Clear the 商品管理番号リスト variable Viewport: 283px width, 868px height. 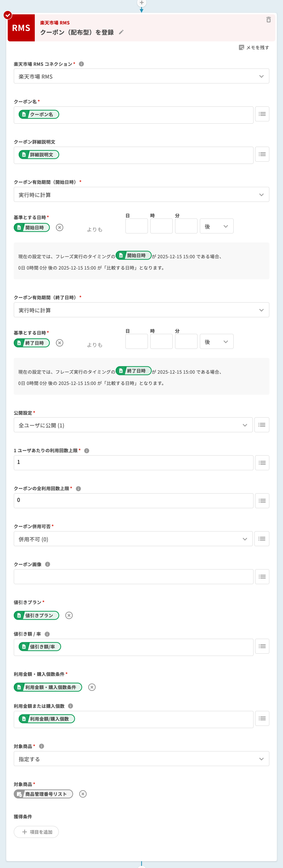pyautogui.click(x=83, y=794)
